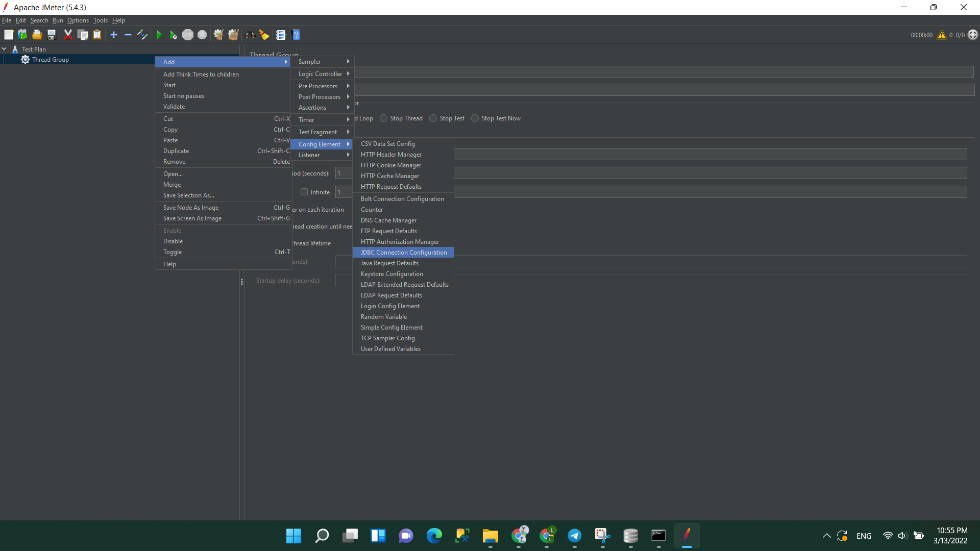The image size is (980, 551).
Task: Click the Clear broom-gear icon
Action: pos(218,35)
